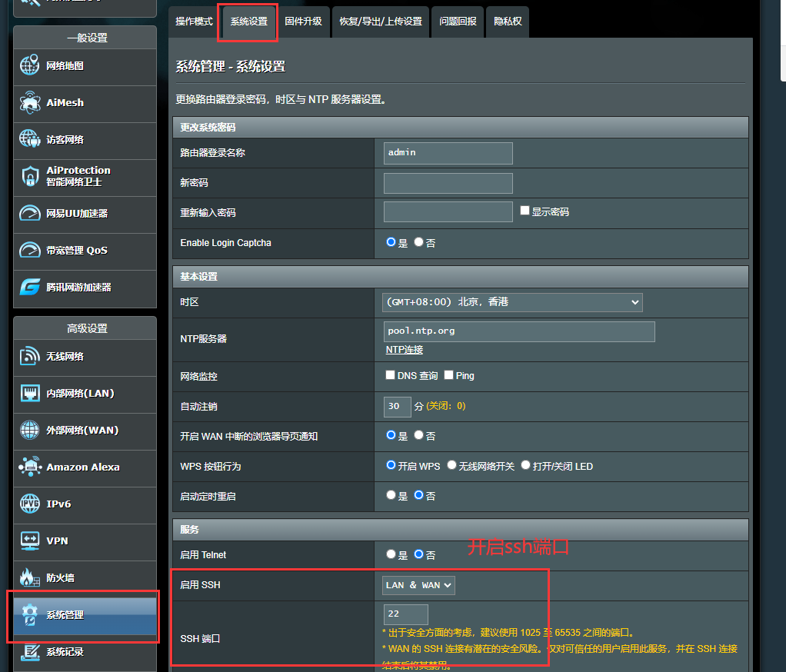Click the 网易UU加速器 gauge icon

coord(29,214)
